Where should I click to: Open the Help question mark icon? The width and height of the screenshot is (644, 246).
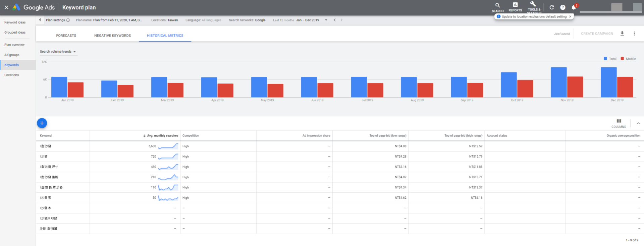coord(563,7)
